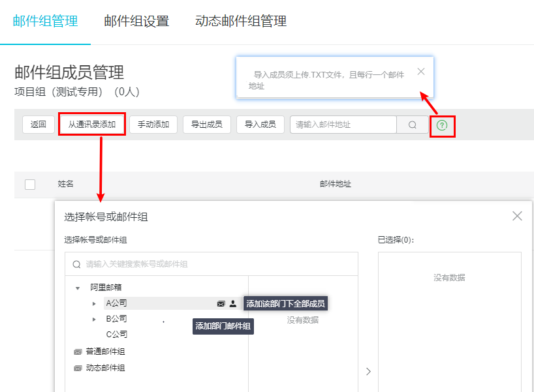This screenshot has width=534, height=392.
Task: Dismiss the TXT import tooltip with its X
Action: click(x=421, y=72)
